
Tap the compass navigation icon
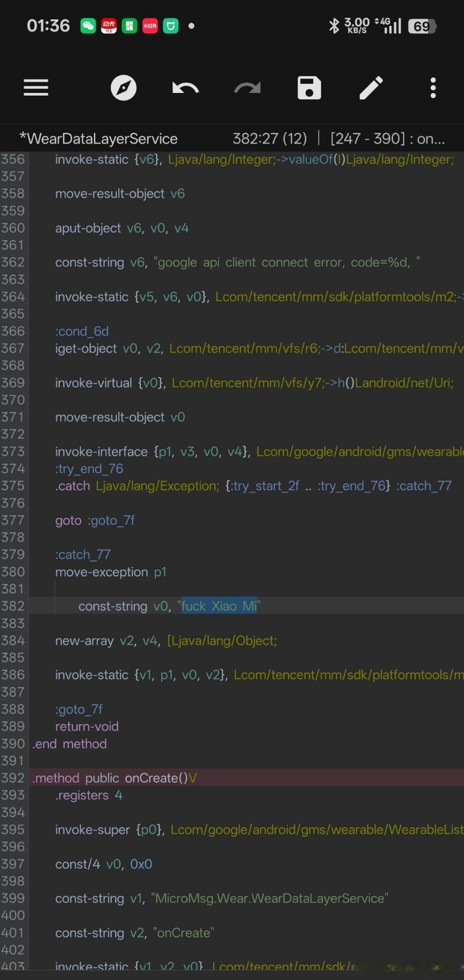point(124,88)
